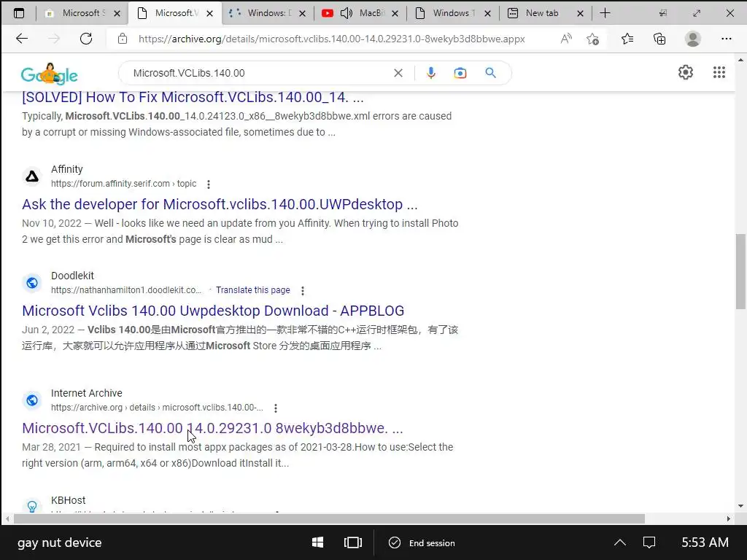
Task: Open the tab actions menu icon
Action: click(18, 13)
